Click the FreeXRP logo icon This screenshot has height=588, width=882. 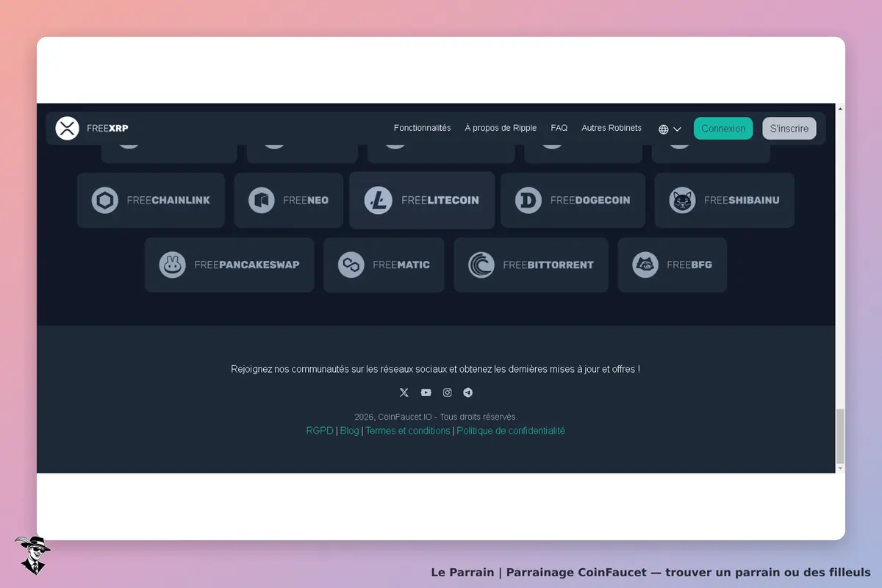pyautogui.click(x=67, y=128)
